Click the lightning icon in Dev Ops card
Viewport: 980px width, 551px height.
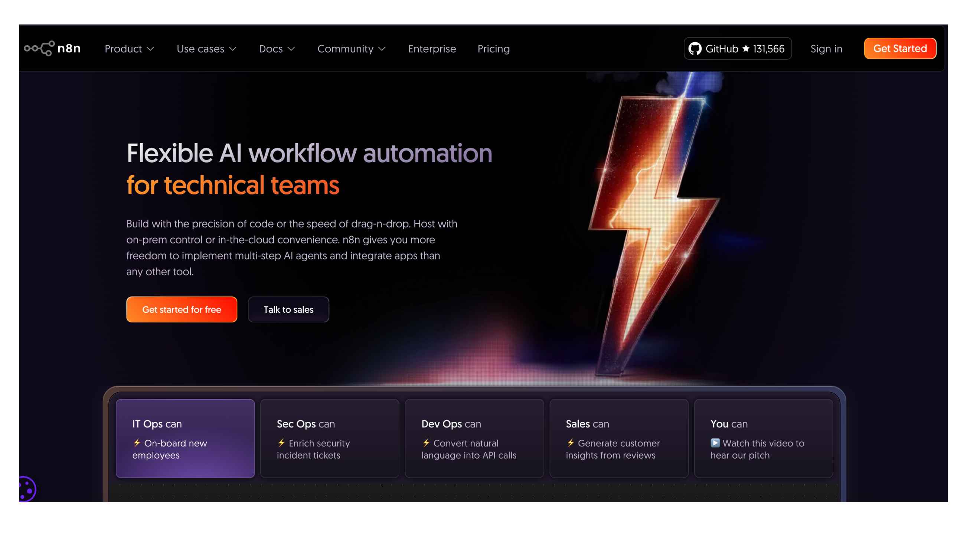[x=426, y=443]
